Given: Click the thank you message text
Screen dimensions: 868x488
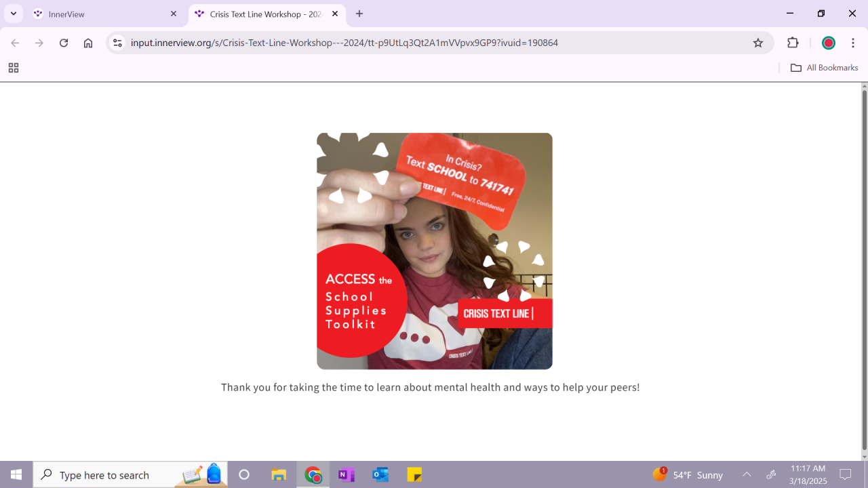Looking at the screenshot, I should point(431,388).
